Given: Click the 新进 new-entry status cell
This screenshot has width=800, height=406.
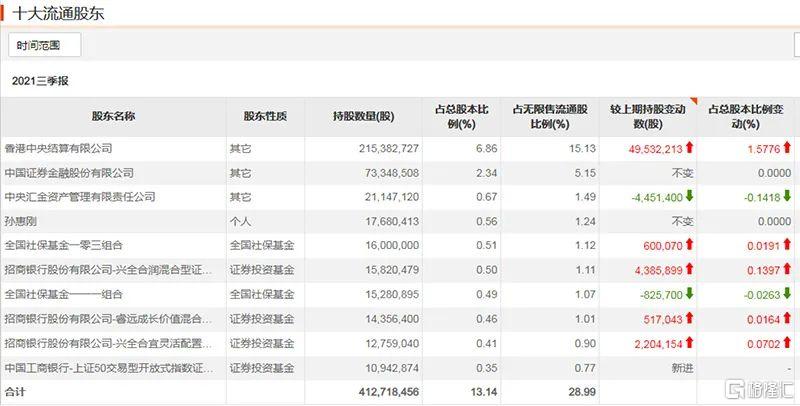Looking at the screenshot, I should [682, 368].
